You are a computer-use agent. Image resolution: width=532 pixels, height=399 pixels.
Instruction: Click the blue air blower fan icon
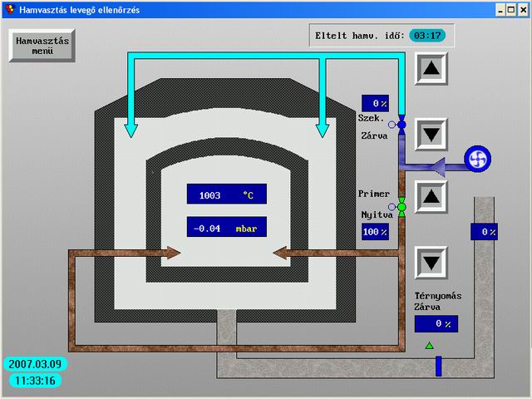click(477, 159)
